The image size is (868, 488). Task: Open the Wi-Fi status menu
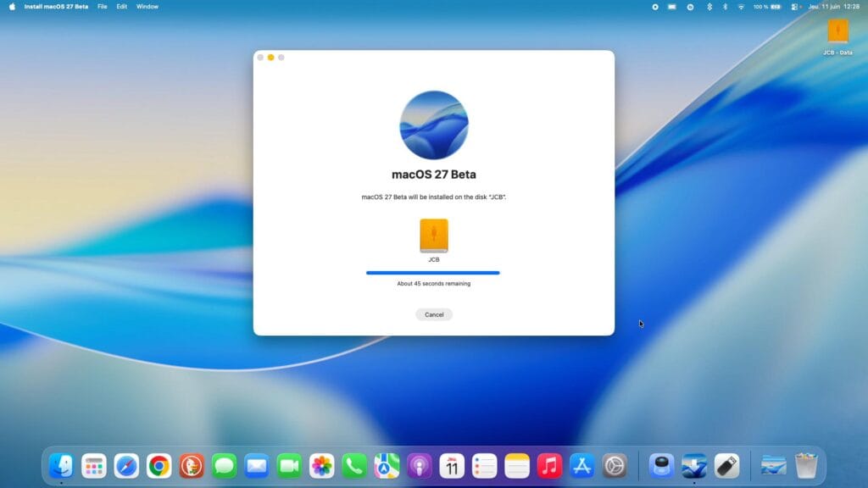click(x=741, y=7)
